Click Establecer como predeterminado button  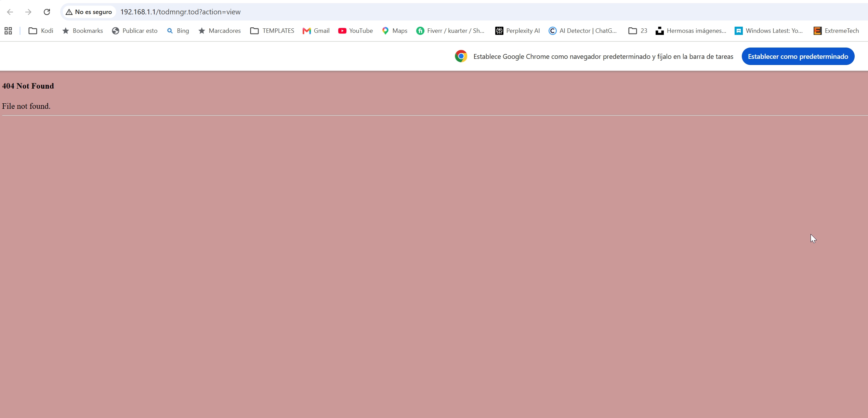[798, 56]
